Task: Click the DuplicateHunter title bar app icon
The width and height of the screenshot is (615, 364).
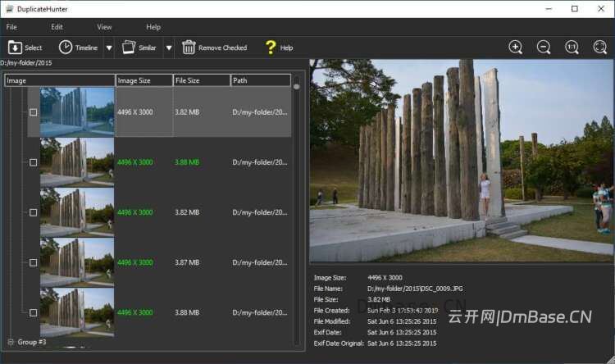Action: click(x=9, y=9)
